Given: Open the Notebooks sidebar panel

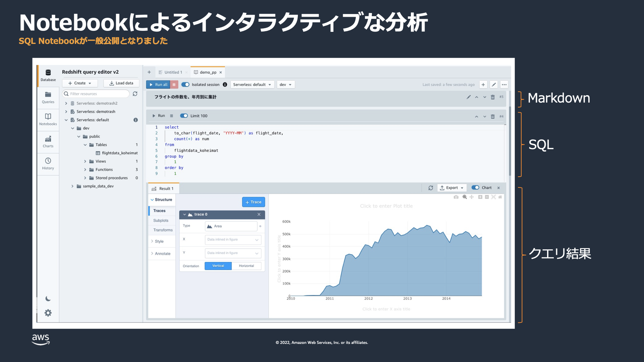Looking at the screenshot, I should tap(48, 119).
